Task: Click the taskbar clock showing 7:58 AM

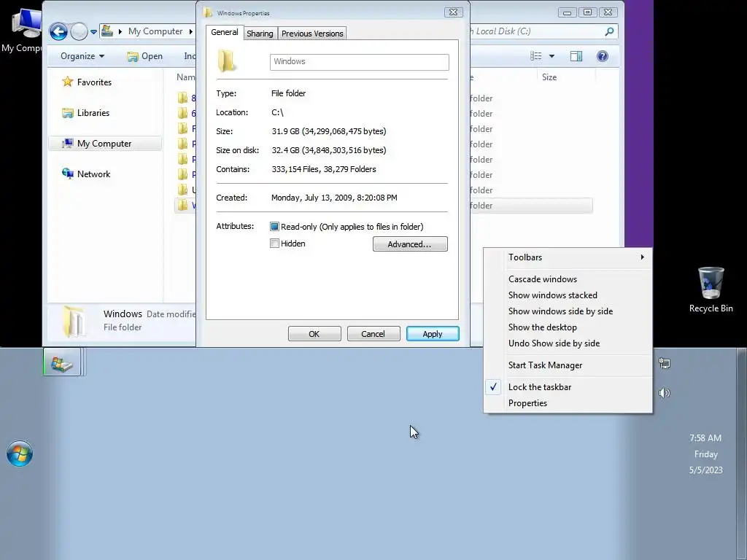Action: [x=705, y=454]
